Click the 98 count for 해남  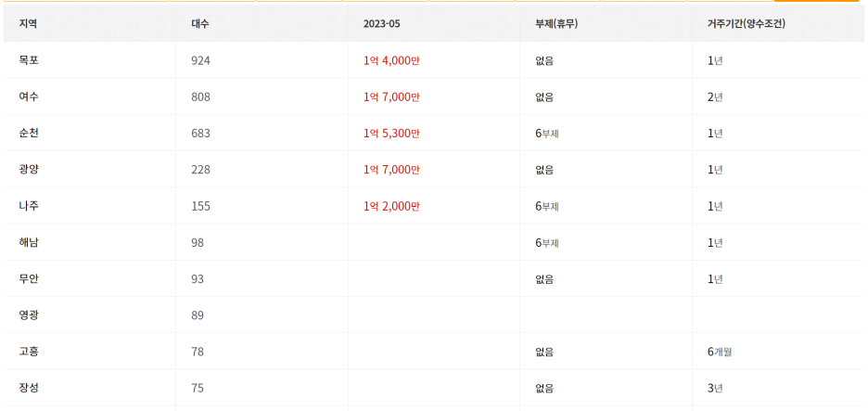tap(198, 243)
